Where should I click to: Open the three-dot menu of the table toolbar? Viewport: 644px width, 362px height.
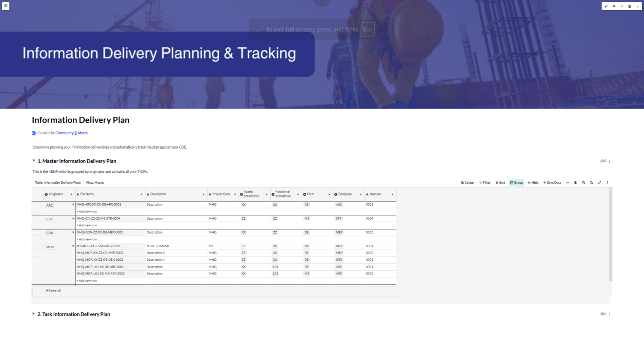pos(607,183)
